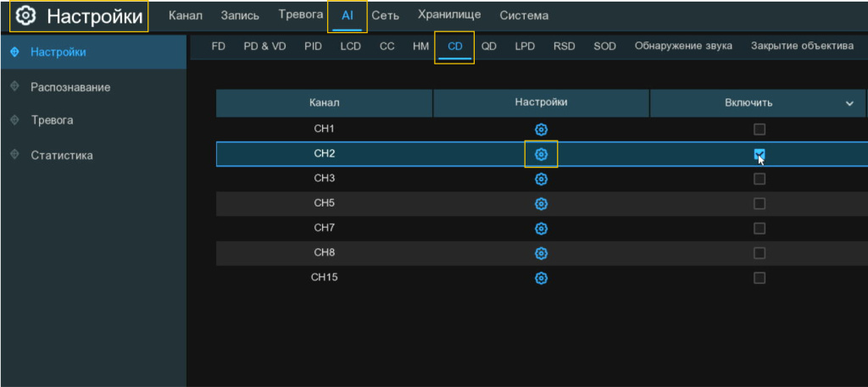Image resolution: width=868 pixels, height=387 pixels.
Task: Uncheck the CH2 enable checkbox
Action: (x=759, y=154)
